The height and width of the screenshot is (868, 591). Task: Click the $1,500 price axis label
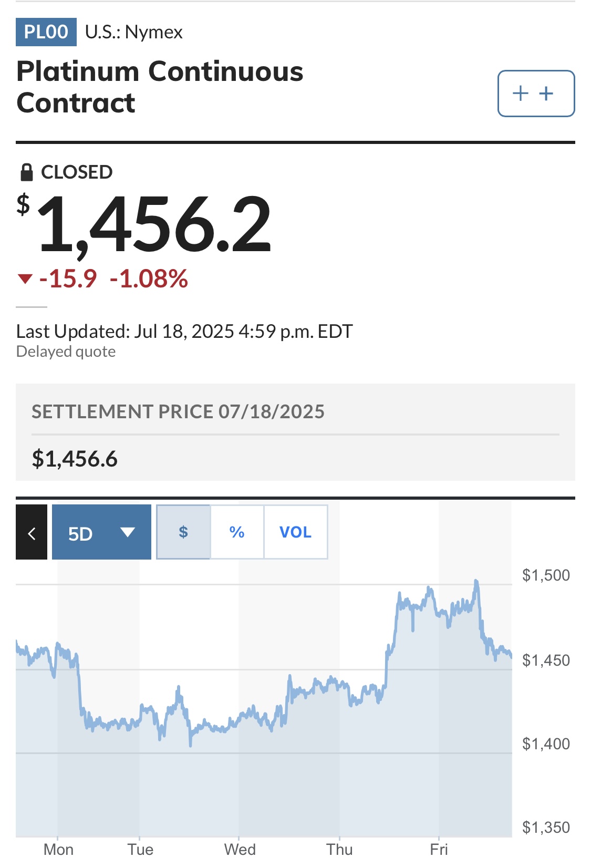[x=546, y=575]
